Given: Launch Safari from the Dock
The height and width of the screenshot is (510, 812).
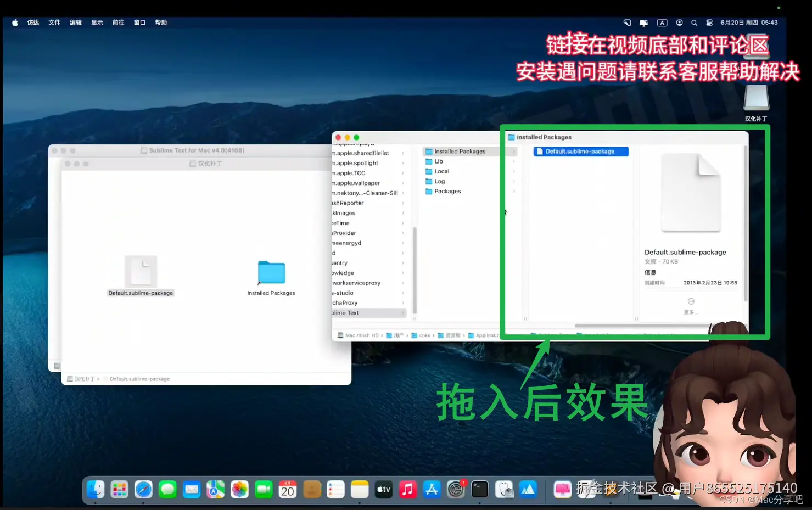Looking at the screenshot, I should point(143,489).
